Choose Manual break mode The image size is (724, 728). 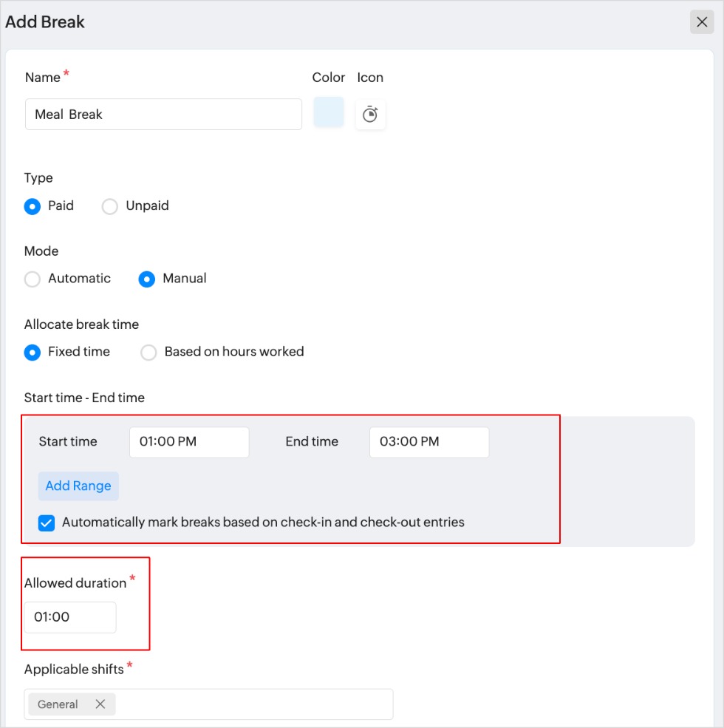pos(147,279)
